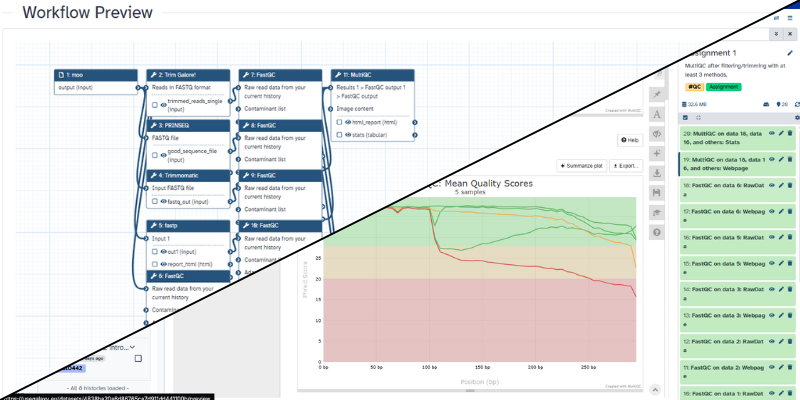The image size is (800, 400).
Task: Check the trimmed_reads_single output checkbox
Action: (155, 104)
